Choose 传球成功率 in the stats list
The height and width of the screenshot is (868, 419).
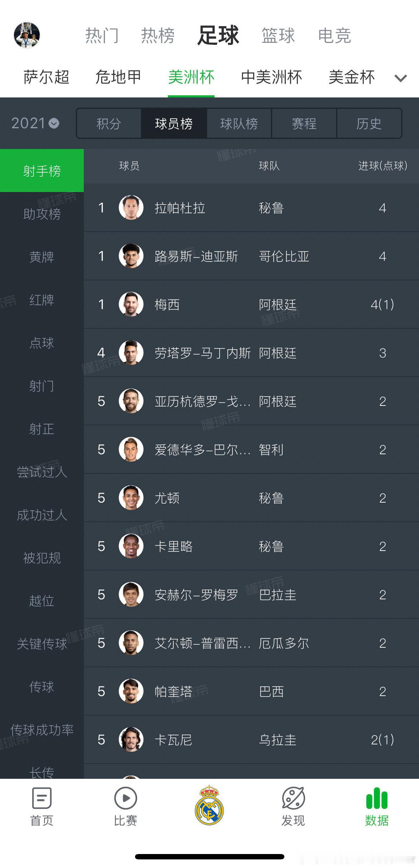pyautogui.click(x=42, y=730)
